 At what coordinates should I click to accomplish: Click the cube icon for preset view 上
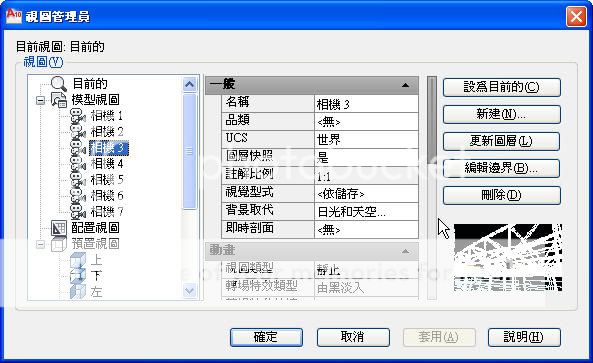point(78,260)
